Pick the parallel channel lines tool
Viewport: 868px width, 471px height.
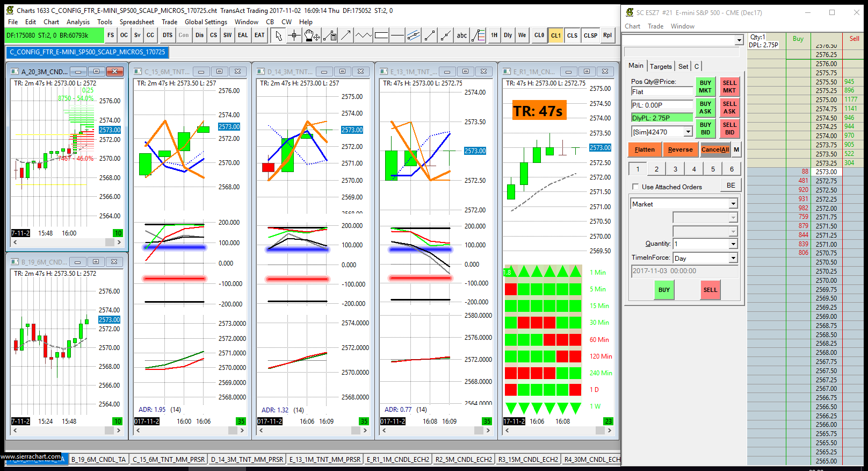pyautogui.click(x=414, y=35)
